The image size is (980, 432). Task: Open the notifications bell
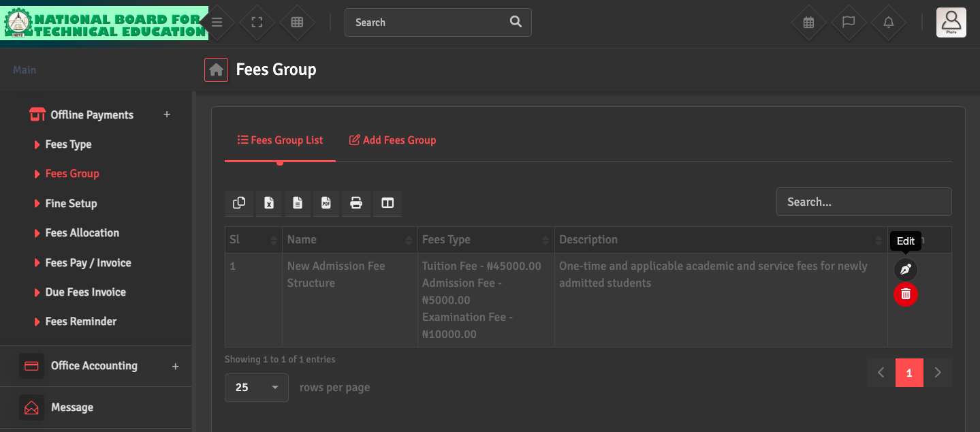(888, 22)
